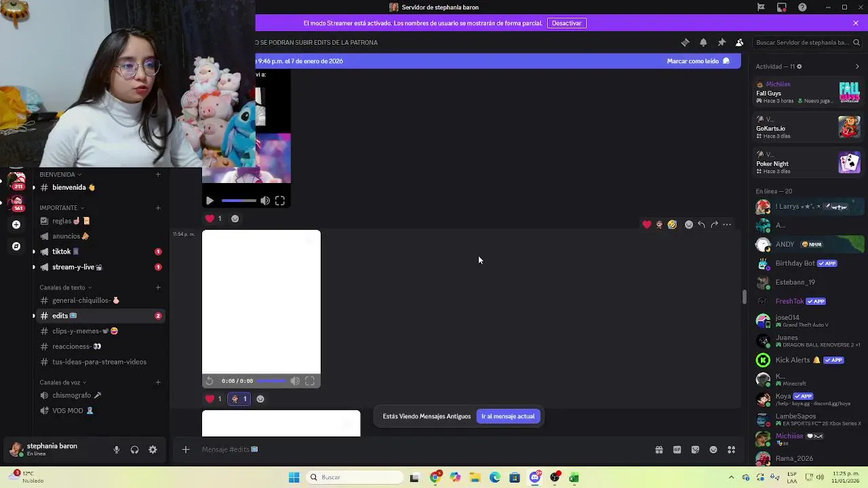The height and width of the screenshot is (488, 868).
Task: Toggle custom emoji reaction under 0:08 video
Action: click(x=239, y=399)
